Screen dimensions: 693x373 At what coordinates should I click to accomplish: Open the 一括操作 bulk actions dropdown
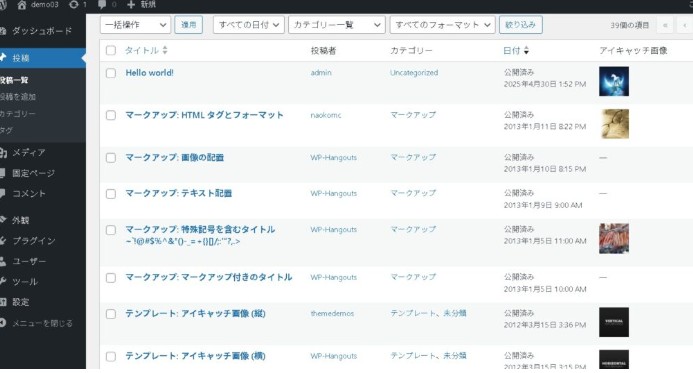pyautogui.click(x=135, y=25)
